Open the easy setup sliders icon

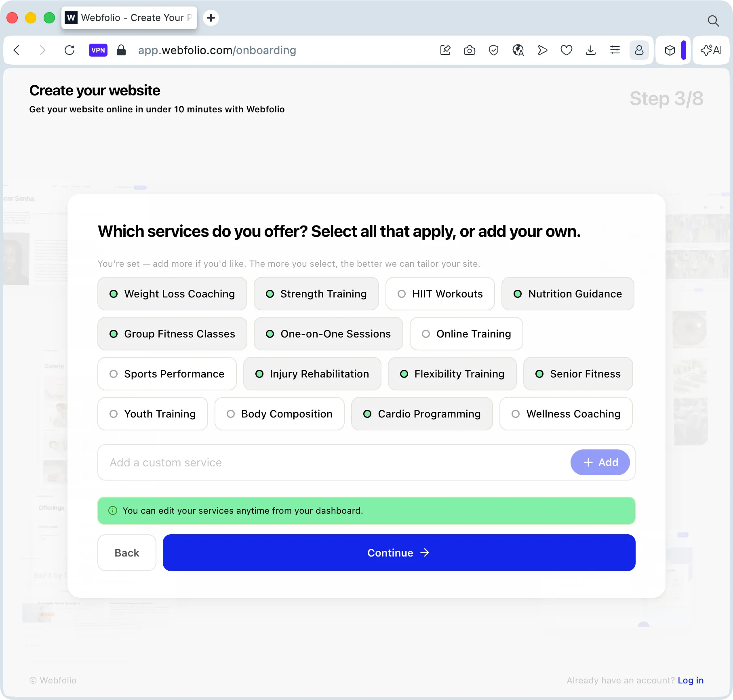(x=615, y=50)
